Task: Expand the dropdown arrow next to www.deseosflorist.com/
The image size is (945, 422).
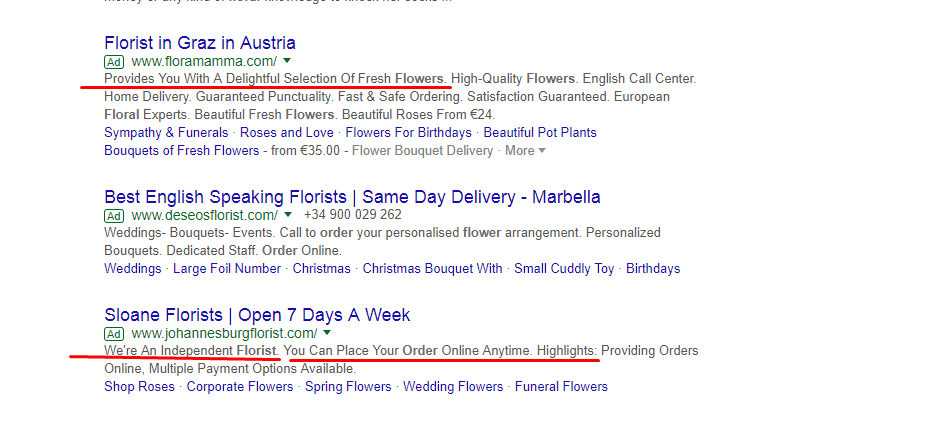Action: (x=288, y=215)
